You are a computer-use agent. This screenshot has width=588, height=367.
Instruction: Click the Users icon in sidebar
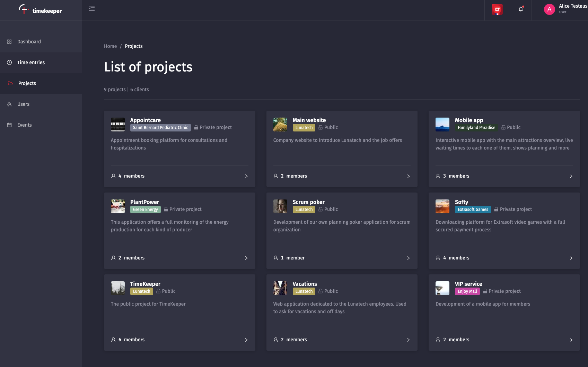click(9, 104)
